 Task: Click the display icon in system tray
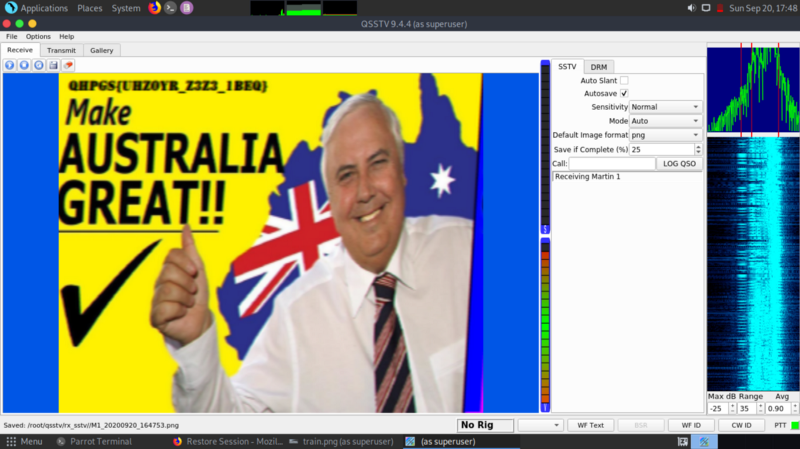point(706,8)
